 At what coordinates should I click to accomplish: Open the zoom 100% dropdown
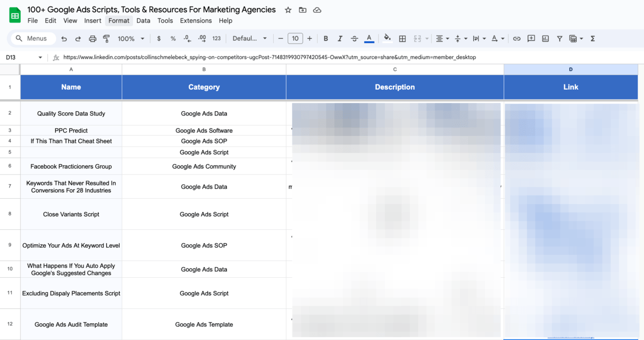[131, 39]
